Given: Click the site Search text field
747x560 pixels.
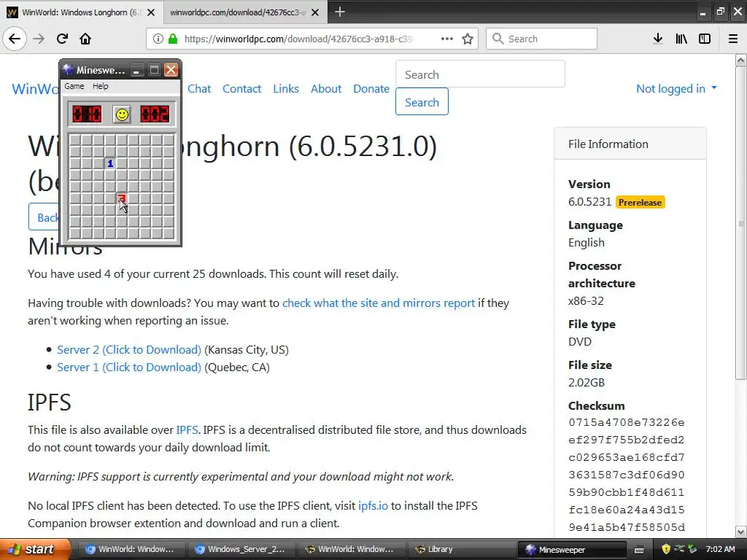Looking at the screenshot, I should pos(480,74).
